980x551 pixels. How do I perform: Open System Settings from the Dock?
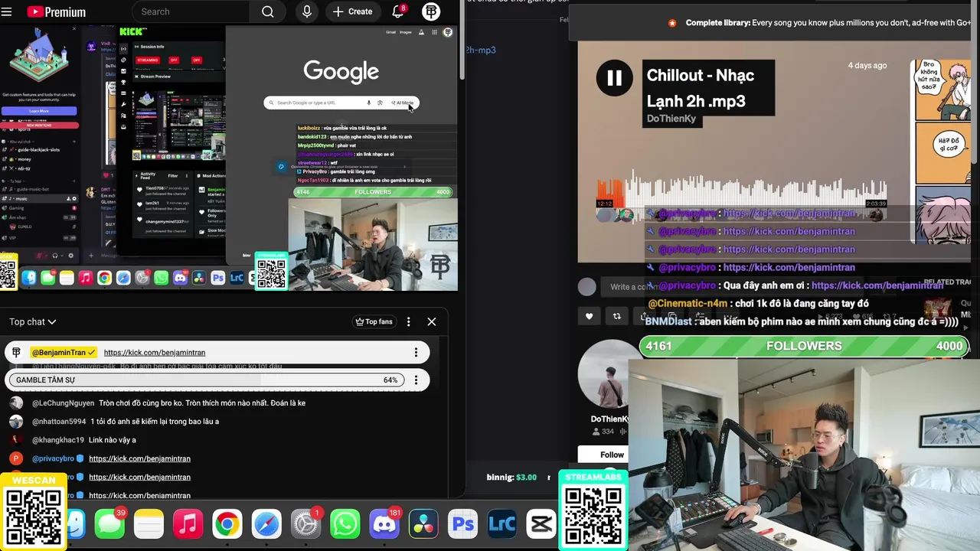pos(305,525)
